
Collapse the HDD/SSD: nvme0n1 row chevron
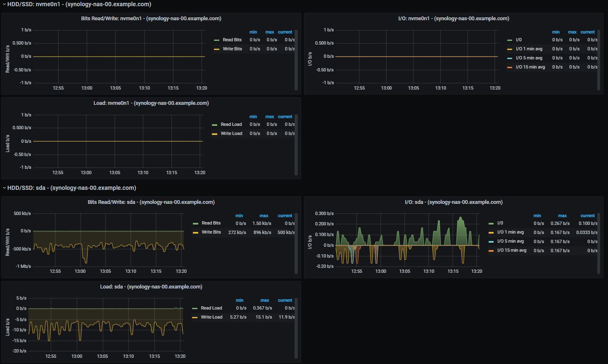point(4,5)
